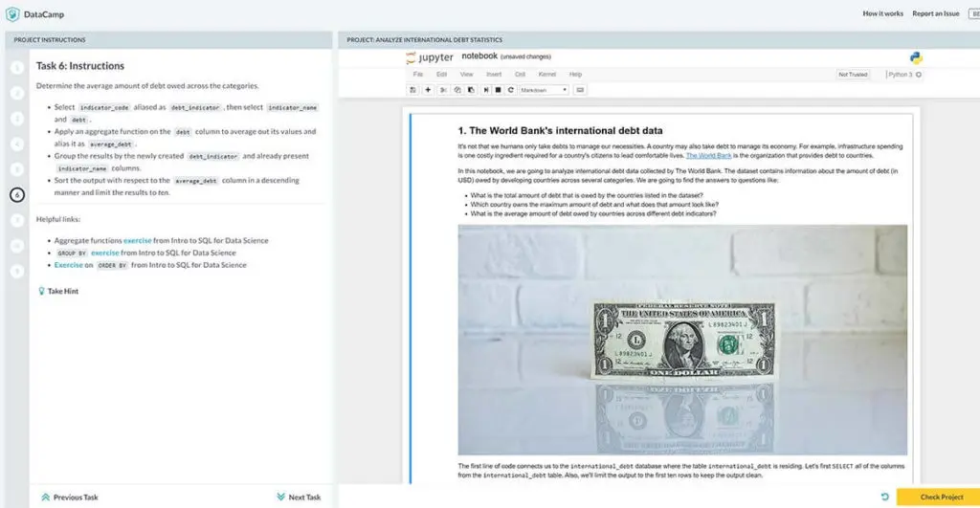Image resolution: width=980 pixels, height=508 pixels.
Task: Click the 'PROJECT INSTRUCTIONS' panel header
Action: 50,40
